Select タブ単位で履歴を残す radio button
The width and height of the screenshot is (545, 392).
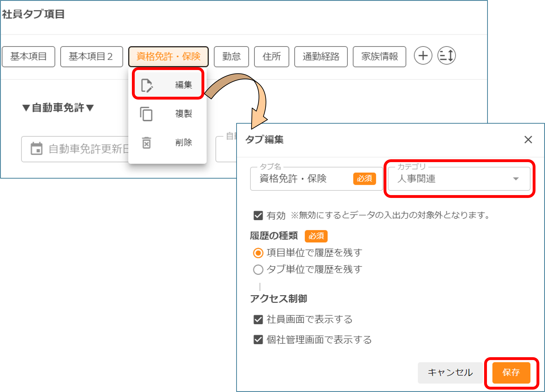[x=258, y=270]
